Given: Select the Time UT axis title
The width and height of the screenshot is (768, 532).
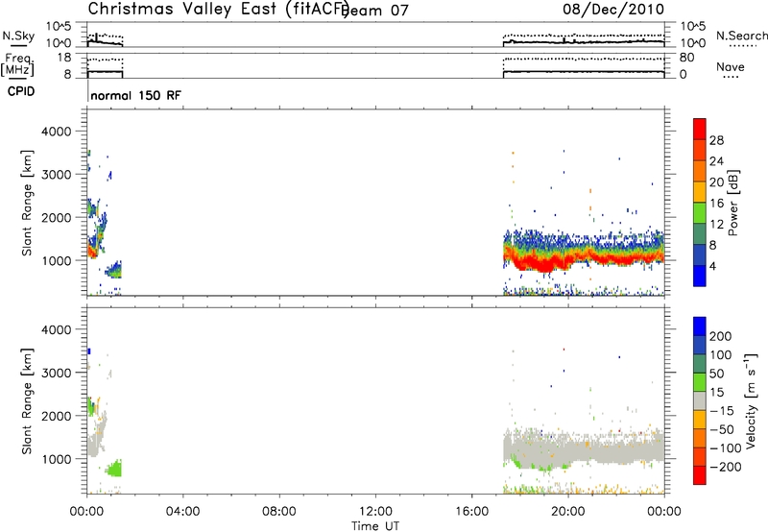Looking at the screenshot, I should (375, 526).
